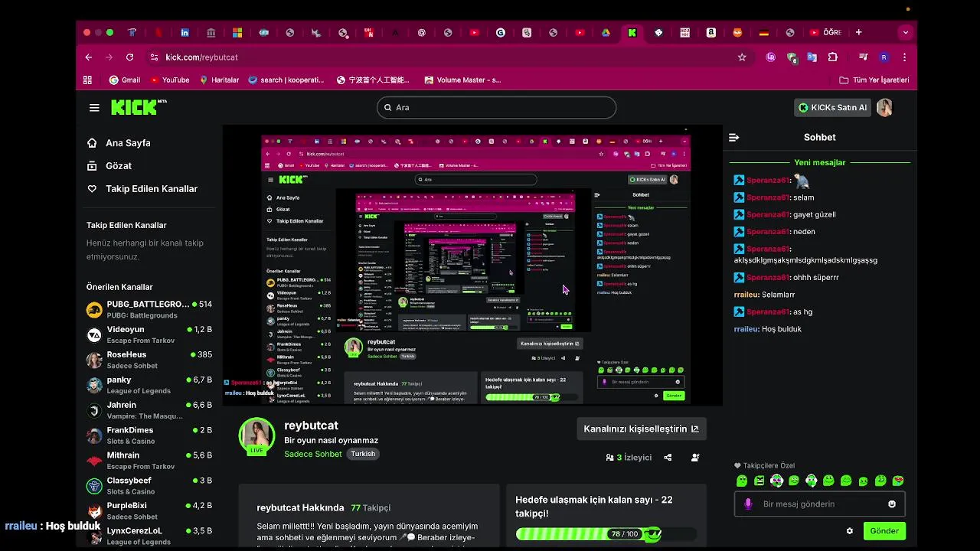Click the '77 Takipçi' follower count

click(371, 508)
